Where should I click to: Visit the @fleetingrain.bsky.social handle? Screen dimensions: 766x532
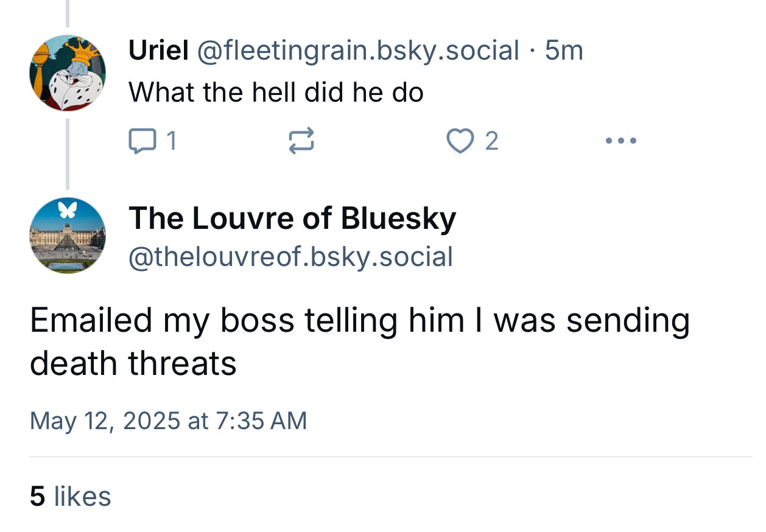[358, 50]
